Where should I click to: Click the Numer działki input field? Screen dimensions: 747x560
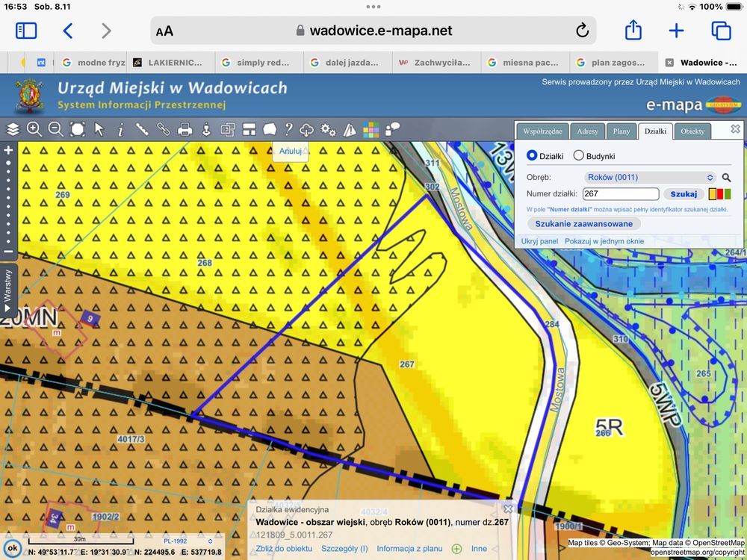pyautogui.click(x=621, y=194)
